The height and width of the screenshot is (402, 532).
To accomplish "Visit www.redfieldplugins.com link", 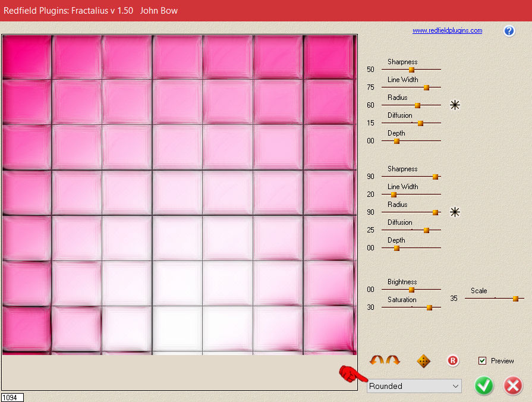I will click(x=447, y=30).
